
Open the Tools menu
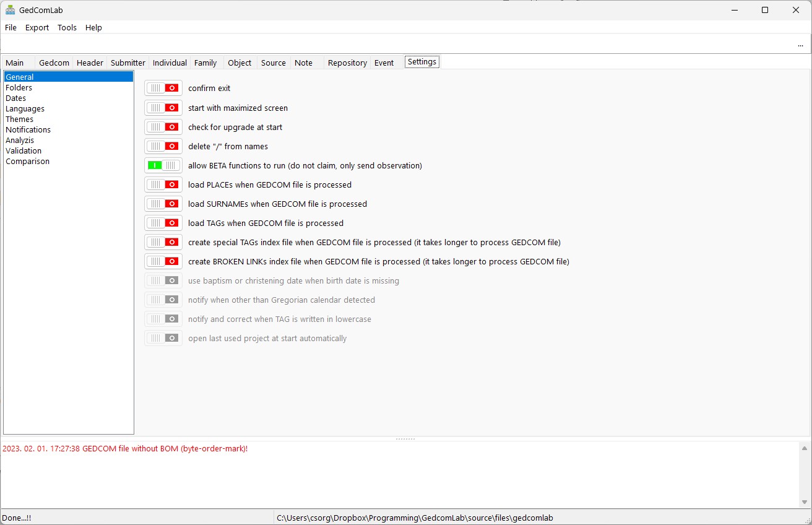point(67,27)
